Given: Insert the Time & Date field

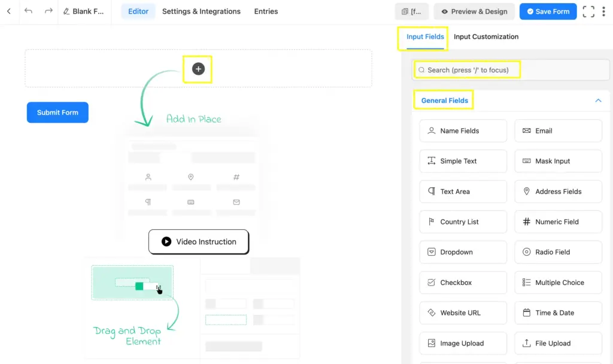Looking at the screenshot, I should click(557, 313).
